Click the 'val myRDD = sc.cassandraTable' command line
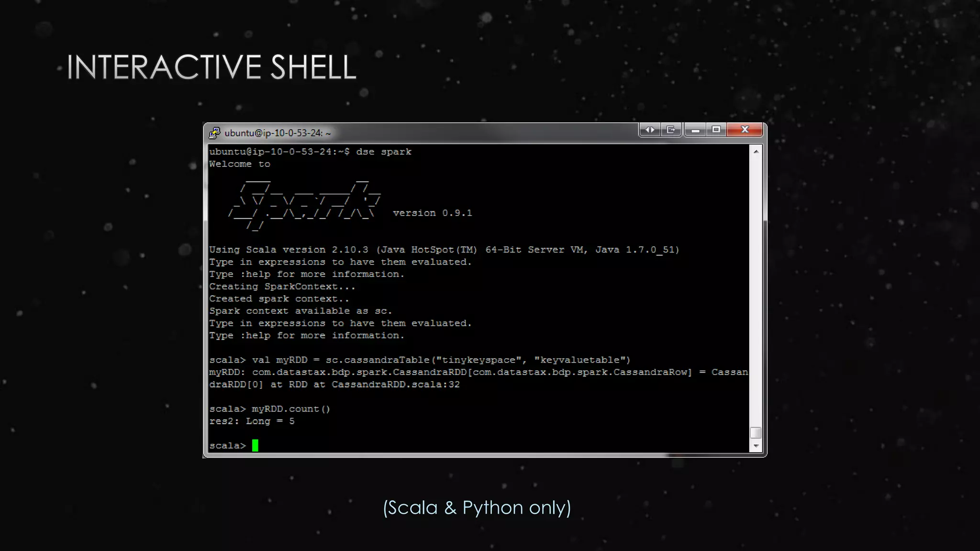The width and height of the screenshot is (980, 551). tap(420, 360)
